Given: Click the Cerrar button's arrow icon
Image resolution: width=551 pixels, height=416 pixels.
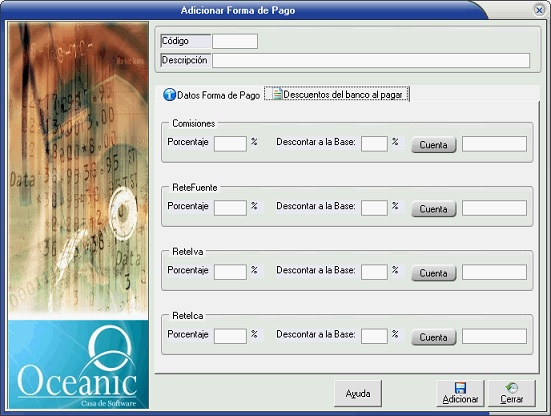Looking at the screenshot, I should tap(512, 388).
